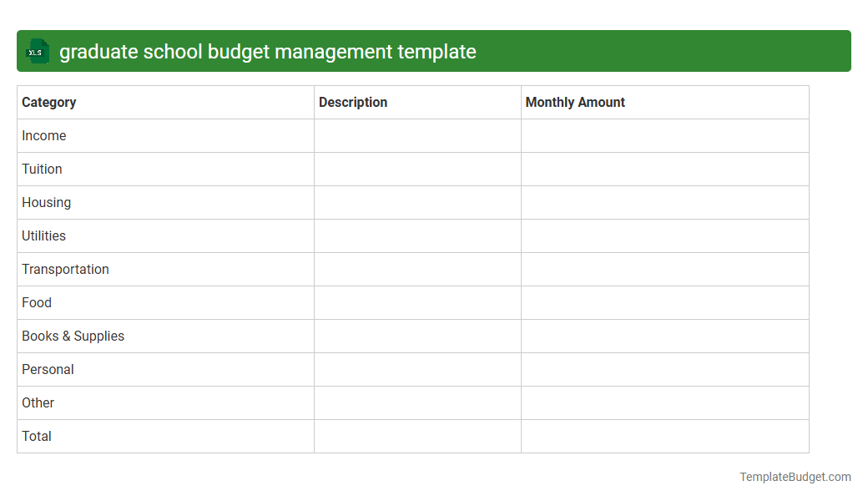This screenshot has width=868, height=501.
Task: Click the green XLS file icon
Action: click(x=37, y=51)
